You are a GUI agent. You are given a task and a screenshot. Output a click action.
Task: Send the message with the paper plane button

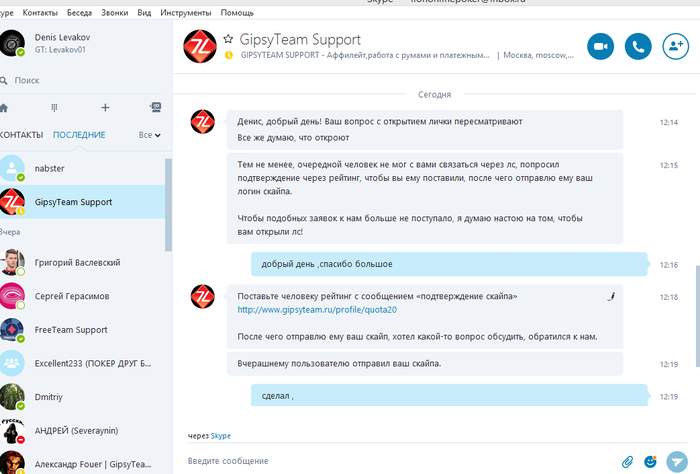[677, 462]
